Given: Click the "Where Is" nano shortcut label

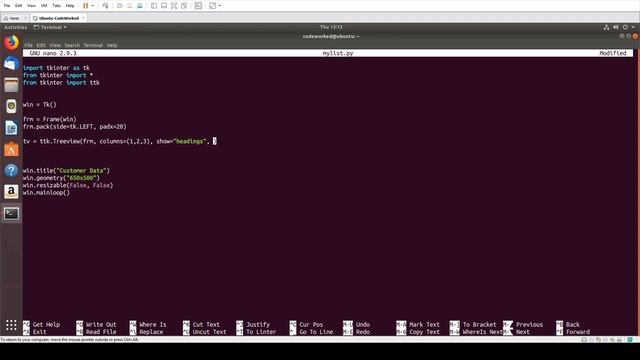Looking at the screenshot, I should (153, 325).
